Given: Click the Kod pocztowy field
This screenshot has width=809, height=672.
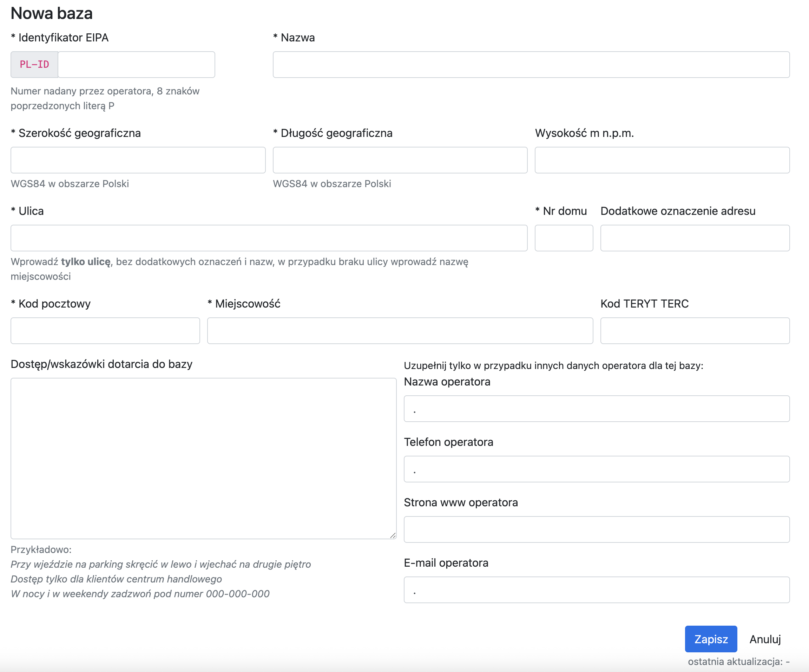Looking at the screenshot, I should click(105, 330).
